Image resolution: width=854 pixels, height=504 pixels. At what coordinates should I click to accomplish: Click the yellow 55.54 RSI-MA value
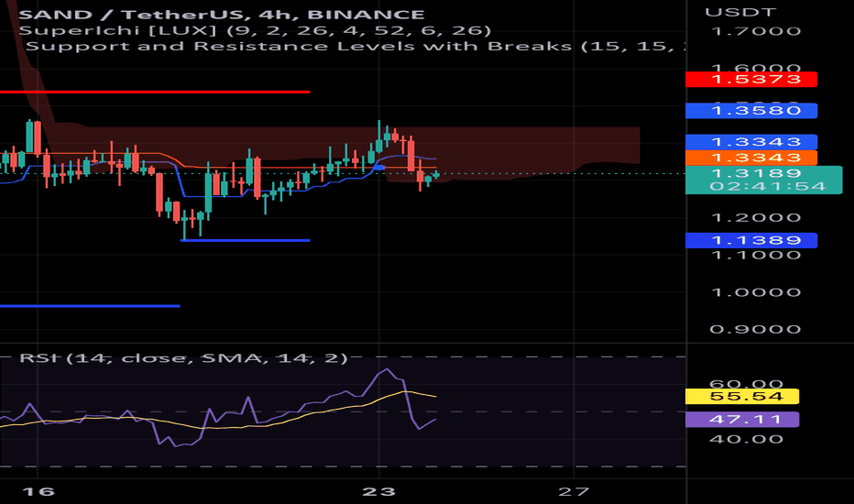click(742, 396)
